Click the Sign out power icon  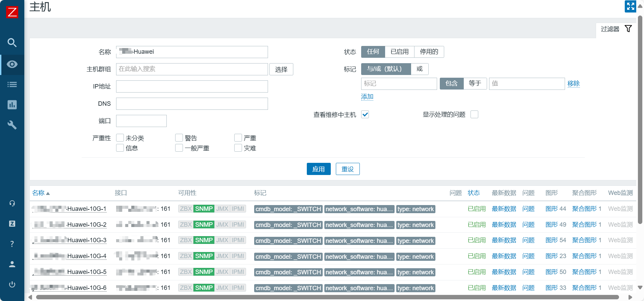click(12, 284)
